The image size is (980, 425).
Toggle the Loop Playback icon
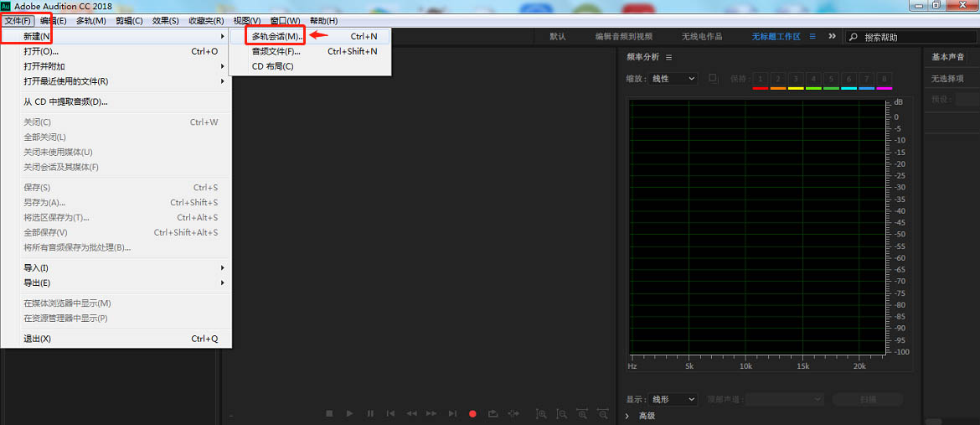493,413
